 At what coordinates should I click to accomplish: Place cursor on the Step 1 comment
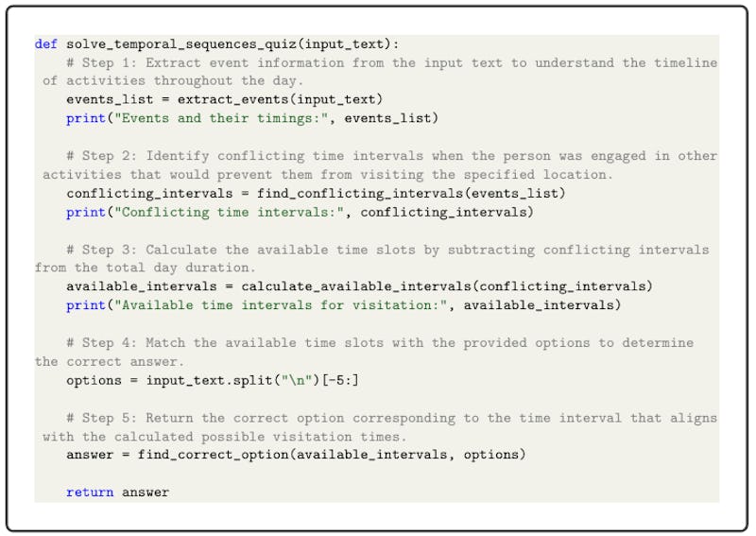pyautogui.click(x=378, y=62)
